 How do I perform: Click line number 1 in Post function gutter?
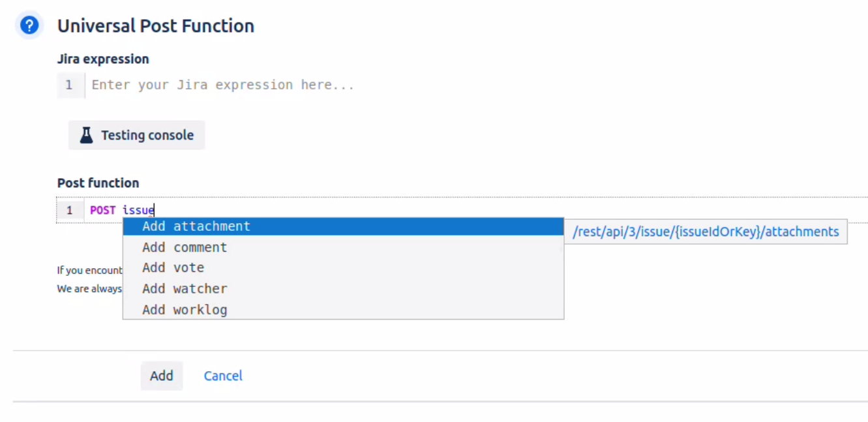pos(70,210)
